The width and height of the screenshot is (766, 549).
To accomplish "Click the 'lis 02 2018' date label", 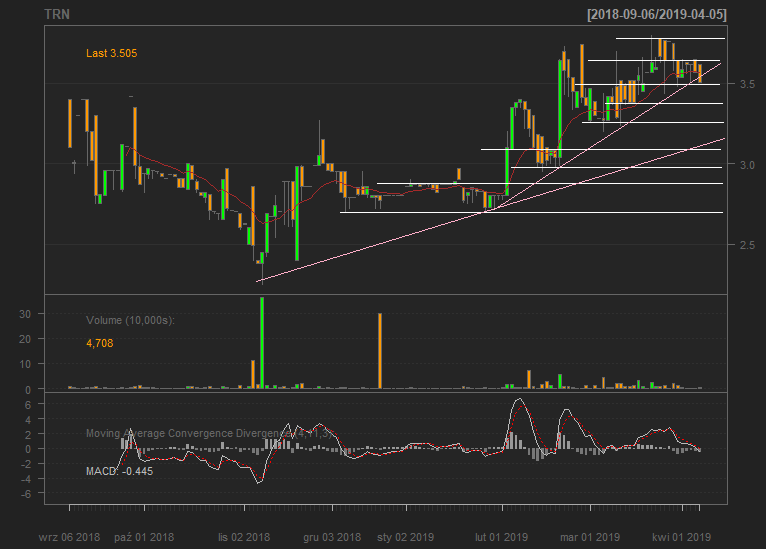I will coord(244,537).
